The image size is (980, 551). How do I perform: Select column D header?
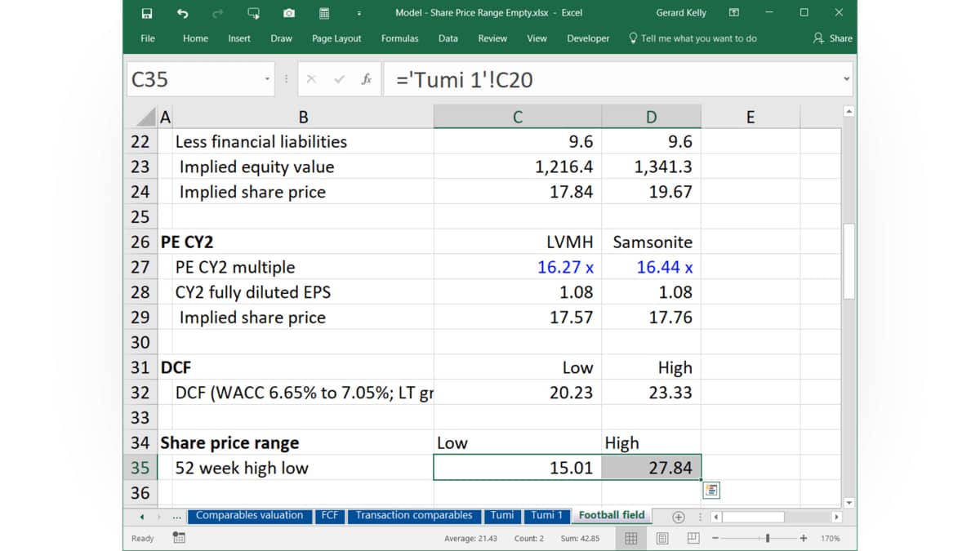point(651,117)
